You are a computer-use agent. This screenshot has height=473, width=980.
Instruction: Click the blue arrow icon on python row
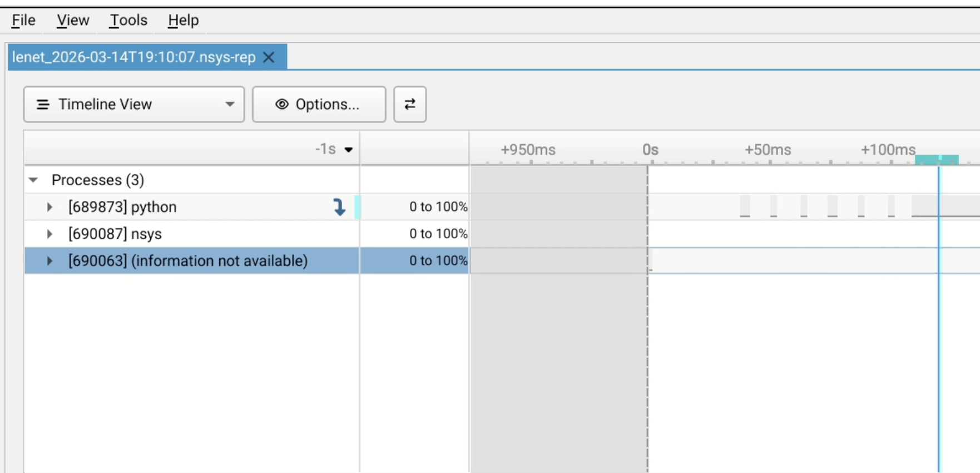tap(339, 207)
